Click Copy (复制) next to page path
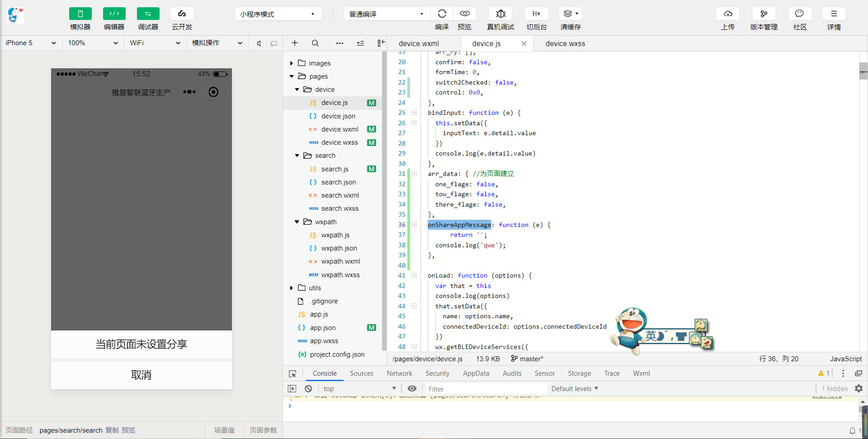This screenshot has height=439, width=868. click(112, 430)
